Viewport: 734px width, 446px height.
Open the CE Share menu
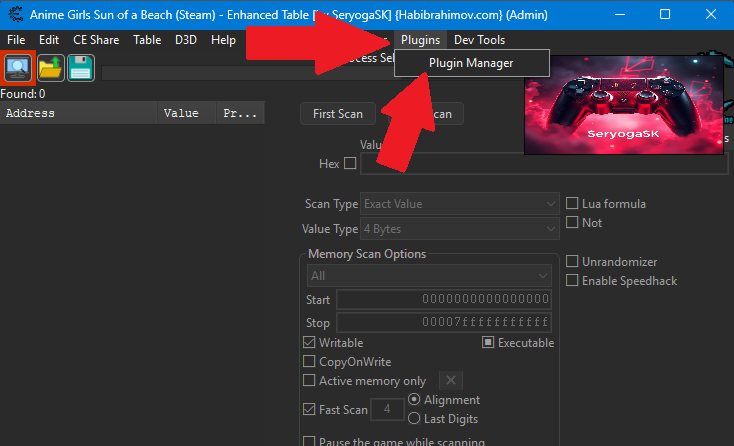(x=96, y=40)
